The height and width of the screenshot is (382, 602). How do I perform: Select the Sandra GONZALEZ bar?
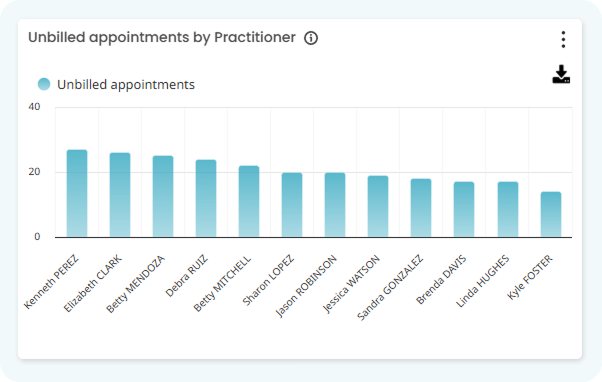[x=421, y=208]
